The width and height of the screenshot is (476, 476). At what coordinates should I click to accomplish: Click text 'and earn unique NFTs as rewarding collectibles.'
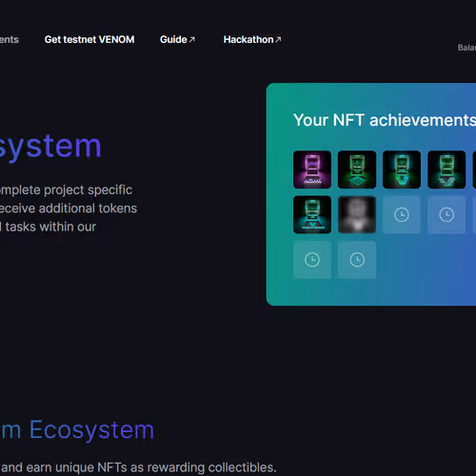[x=139, y=467]
